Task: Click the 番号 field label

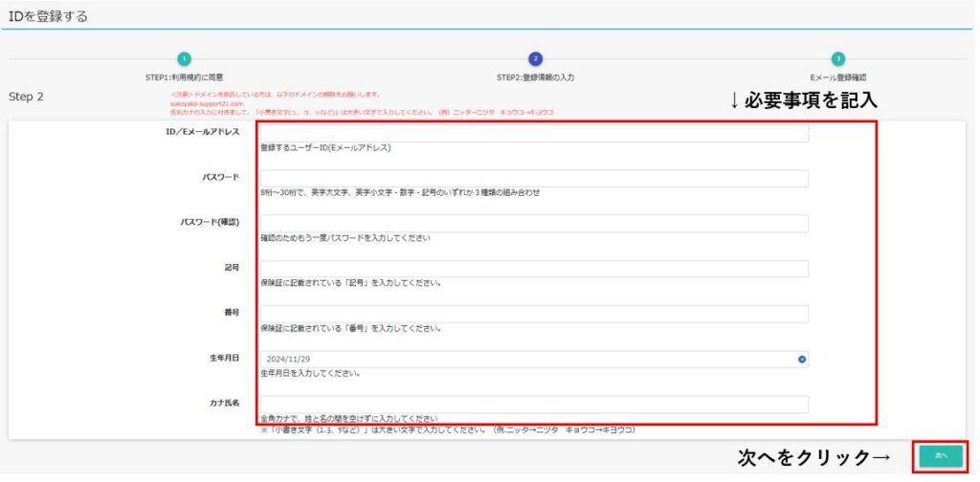Action: pos(232,313)
